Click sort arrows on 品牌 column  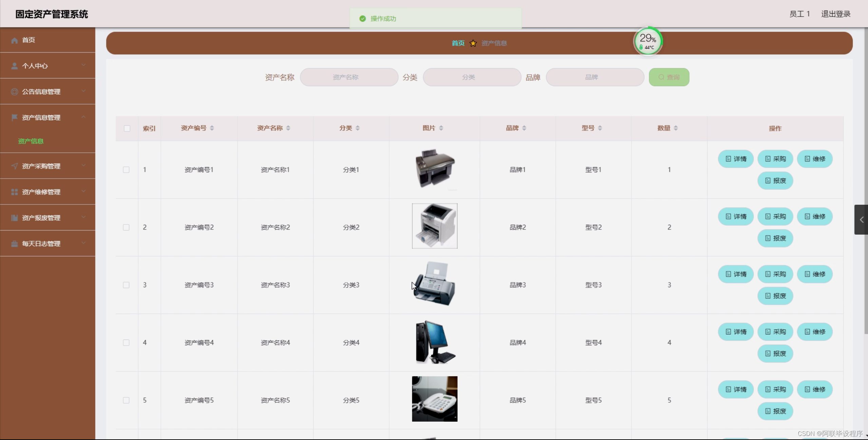tap(524, 128)
